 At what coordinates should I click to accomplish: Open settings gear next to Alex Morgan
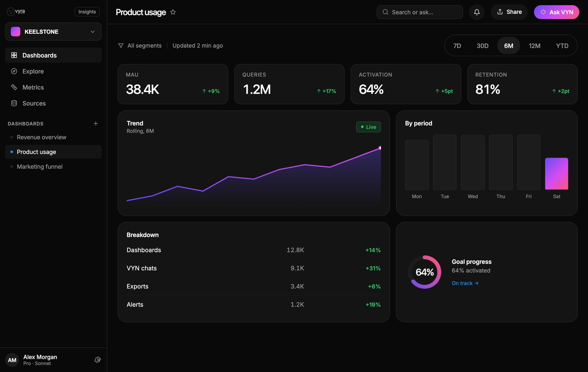click(x=98, y=360)
